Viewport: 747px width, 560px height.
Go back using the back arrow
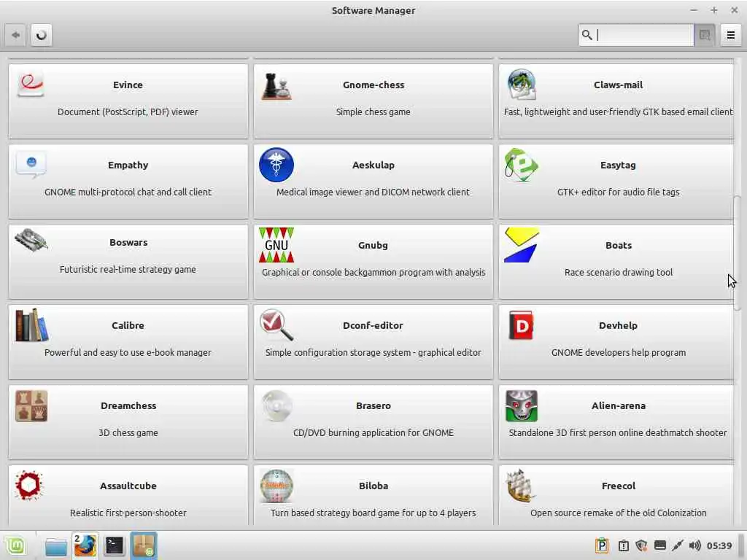[x=16, y=35]
